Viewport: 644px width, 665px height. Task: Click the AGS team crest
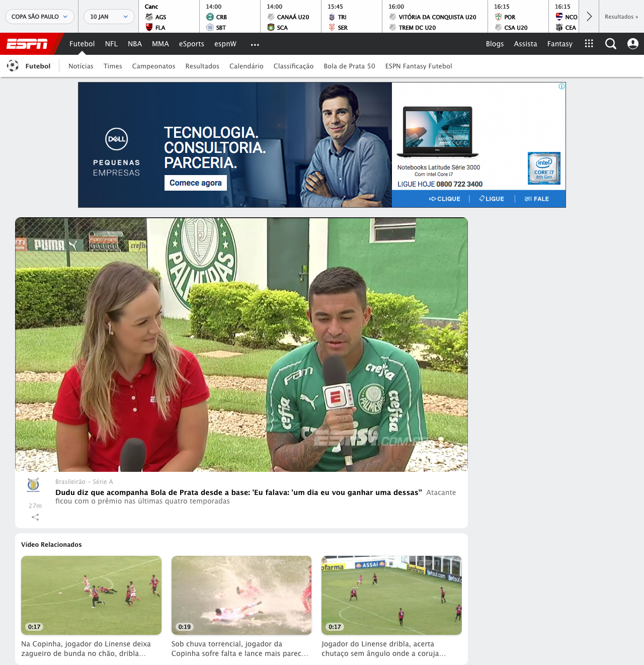tap(149, 17)
